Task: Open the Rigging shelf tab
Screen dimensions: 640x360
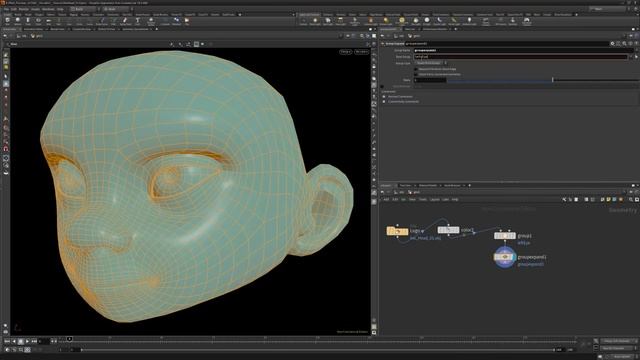Action: [73, 15]
